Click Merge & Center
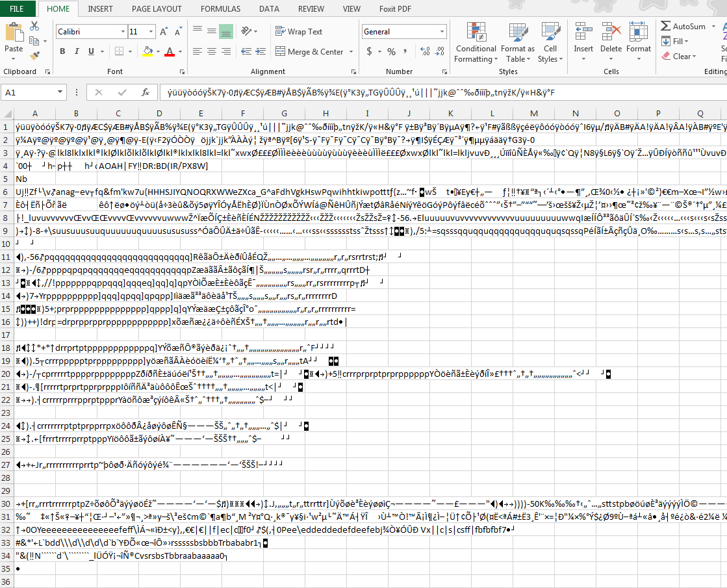 pos(309,51)
